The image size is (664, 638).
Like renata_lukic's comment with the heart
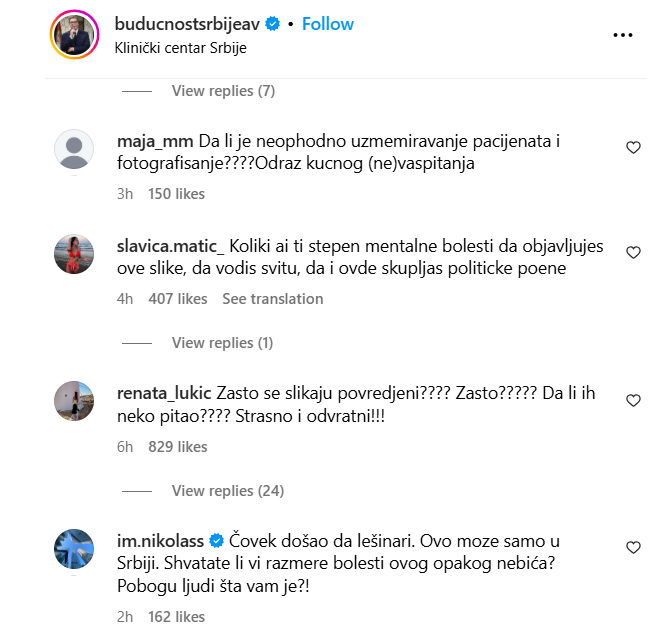[632, 401]
